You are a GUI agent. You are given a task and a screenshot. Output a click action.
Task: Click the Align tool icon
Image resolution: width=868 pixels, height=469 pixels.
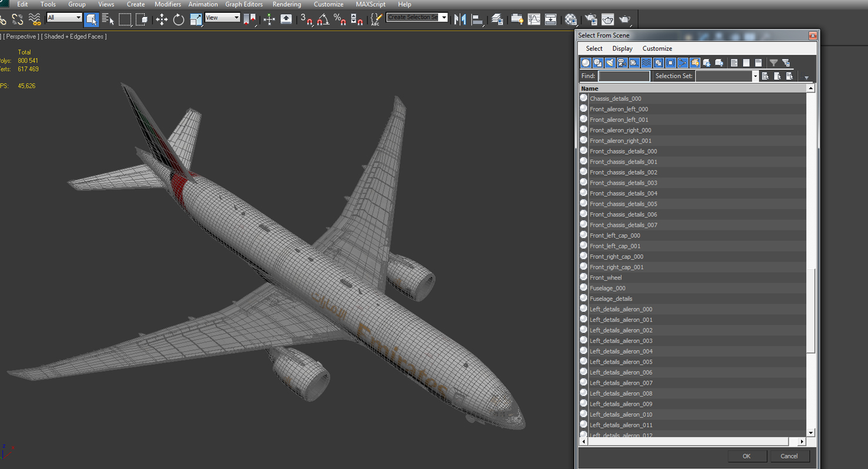coord(477,19)
